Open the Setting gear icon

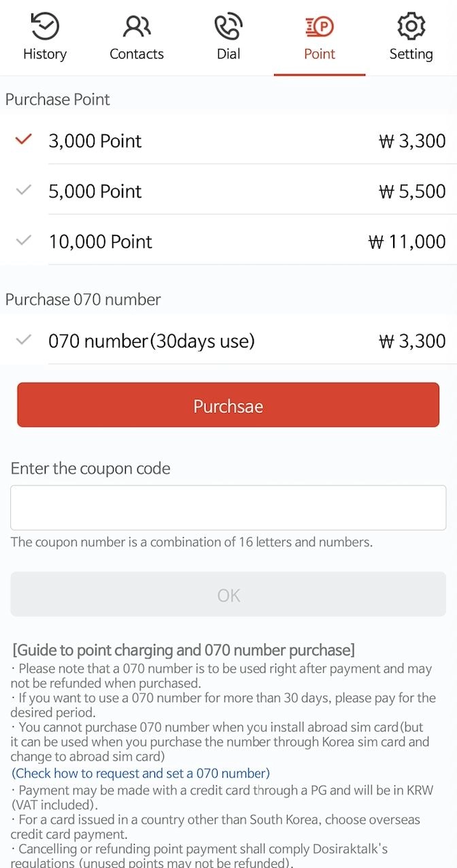pos(411,27)
